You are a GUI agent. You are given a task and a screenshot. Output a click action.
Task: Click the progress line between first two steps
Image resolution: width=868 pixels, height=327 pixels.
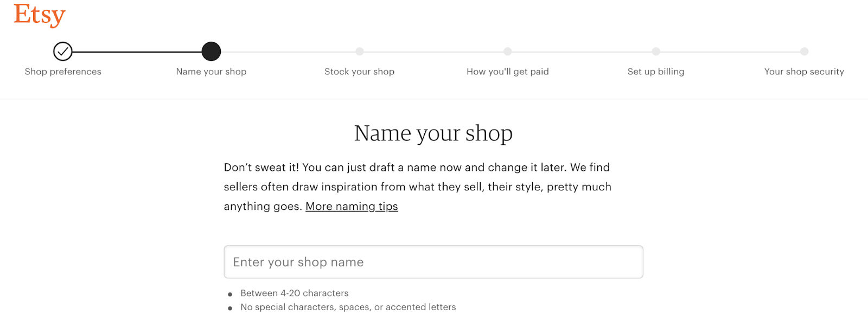click(137, 52)
